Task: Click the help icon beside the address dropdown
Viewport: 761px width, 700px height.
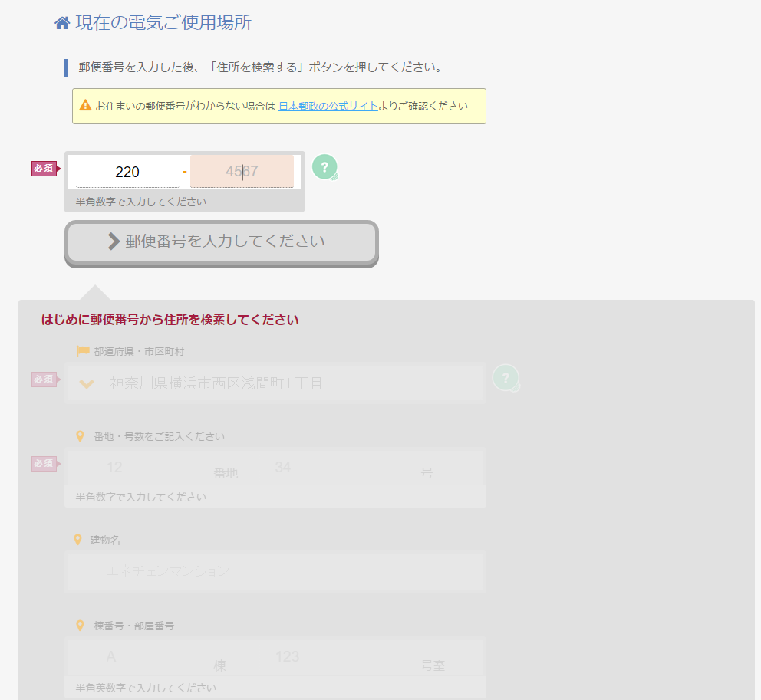Action: tap(506, 378)
